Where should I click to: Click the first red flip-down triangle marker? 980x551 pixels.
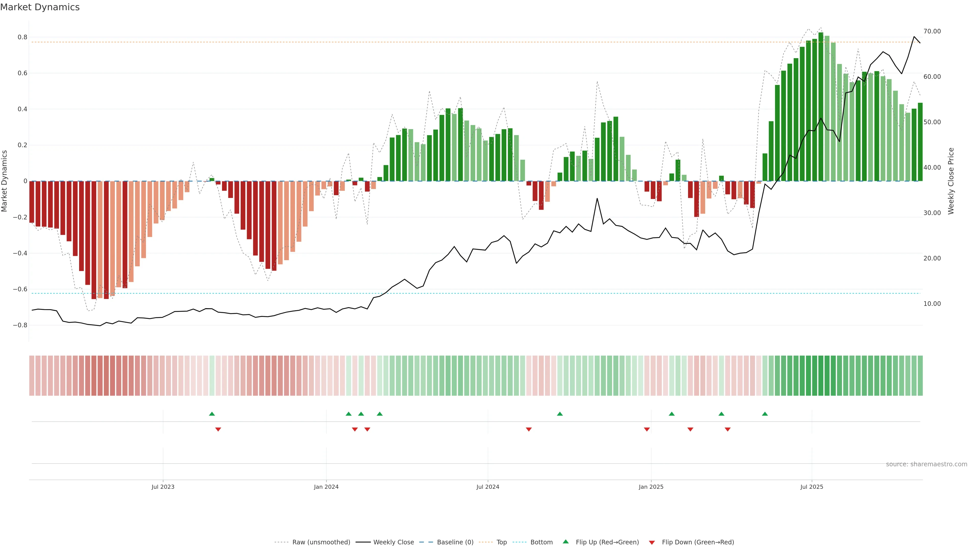(x=218, y=429)
